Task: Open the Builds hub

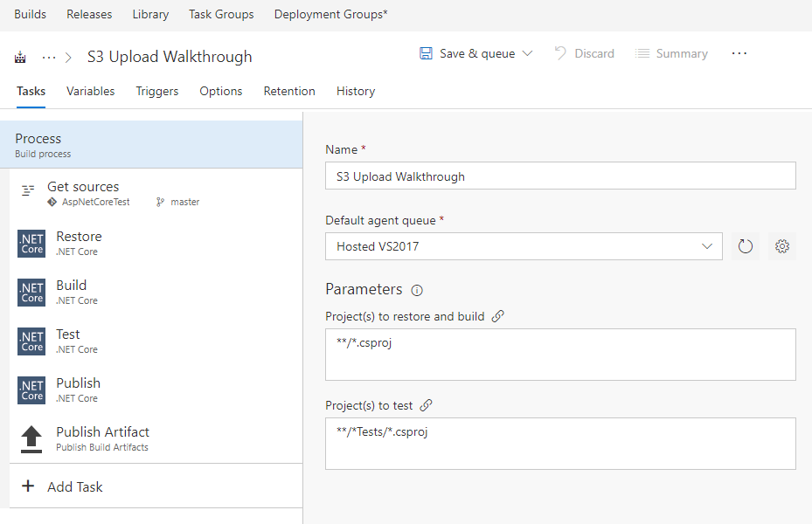Action: coord(30,14)
